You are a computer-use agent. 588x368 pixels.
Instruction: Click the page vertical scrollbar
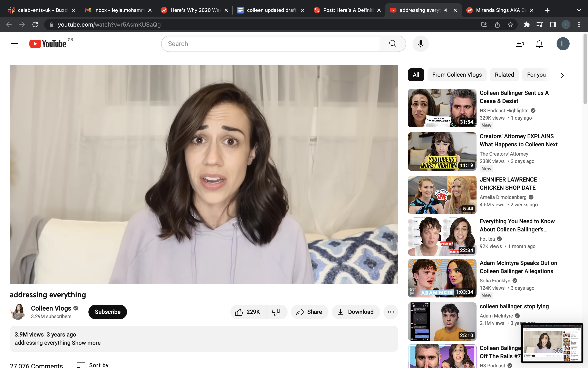(x=585, y=69)
